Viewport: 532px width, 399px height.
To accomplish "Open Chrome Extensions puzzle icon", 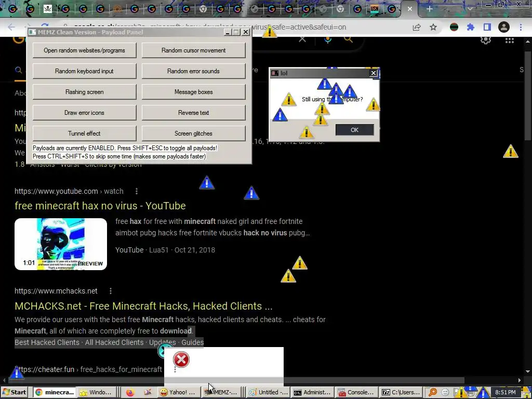I will coord(471,27).
